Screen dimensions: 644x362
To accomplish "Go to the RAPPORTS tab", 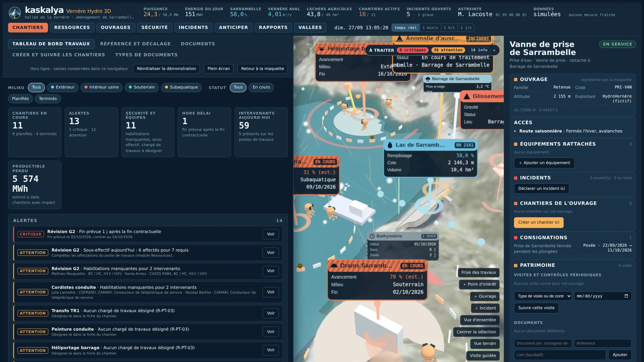I will coord(273,28).
